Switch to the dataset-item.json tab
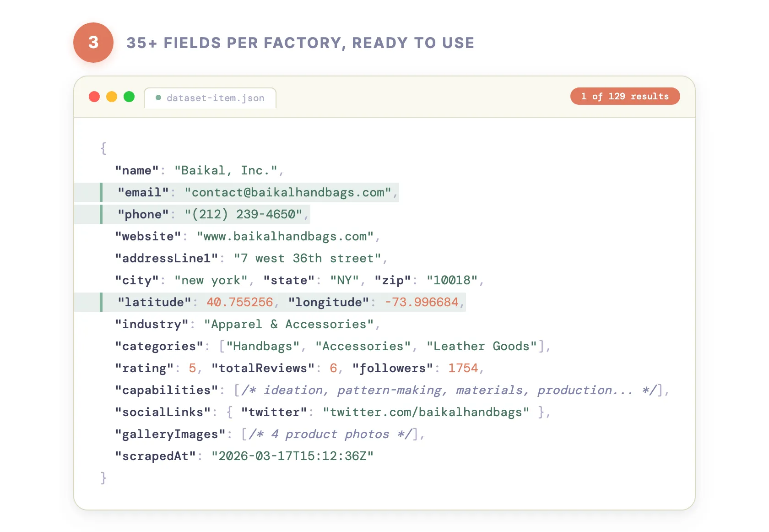The image size is (769, 532). click(x=210, y=98)
